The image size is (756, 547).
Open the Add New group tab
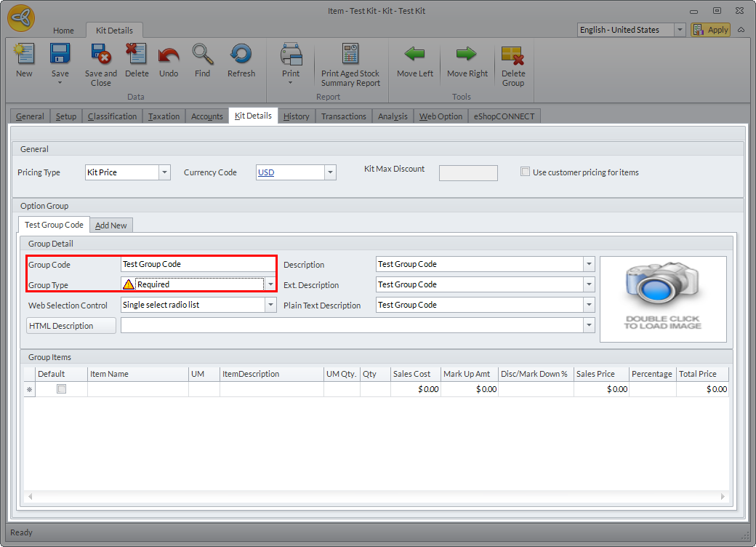(x=111, y=225)
